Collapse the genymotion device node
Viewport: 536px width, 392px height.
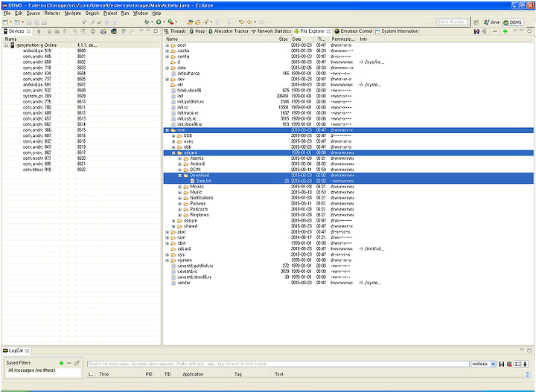click(6, 45)
